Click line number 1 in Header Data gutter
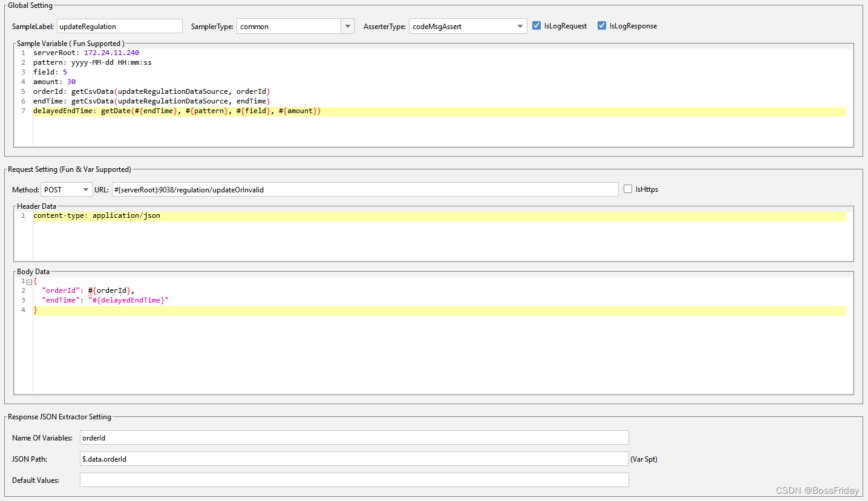868x501 pixels. pyautogui.click(x=23, y=216)
